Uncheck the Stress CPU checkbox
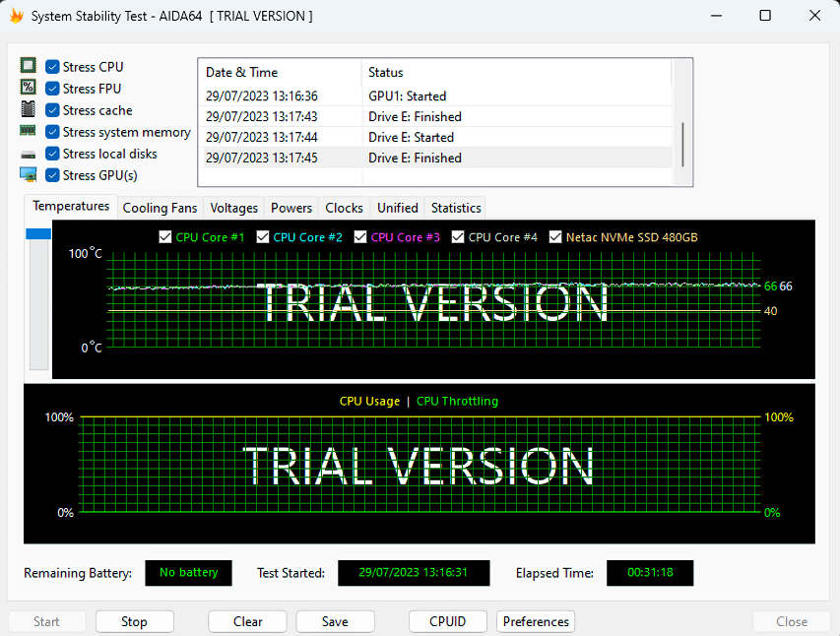Viewport: 840px width, 636px height. [52, 66]
